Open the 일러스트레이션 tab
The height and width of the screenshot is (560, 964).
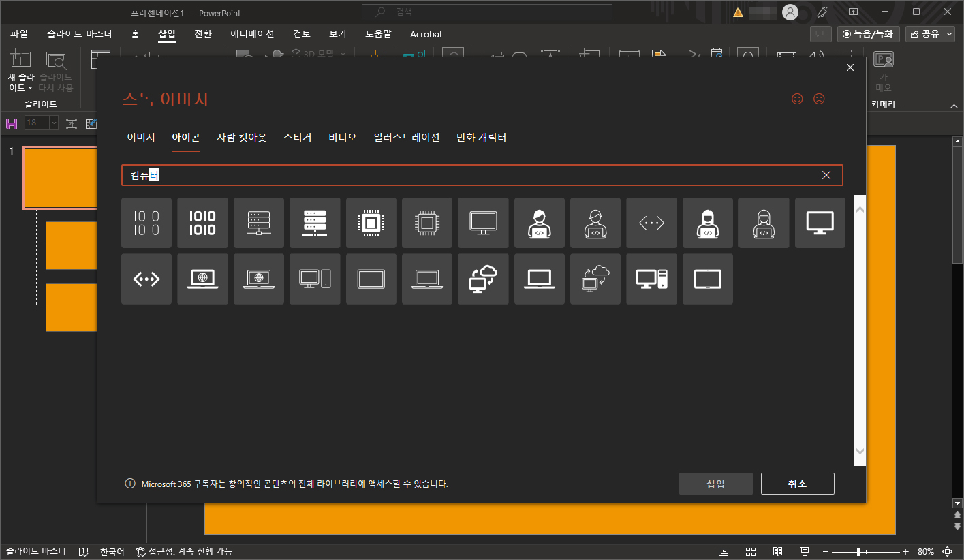point(407,137)
